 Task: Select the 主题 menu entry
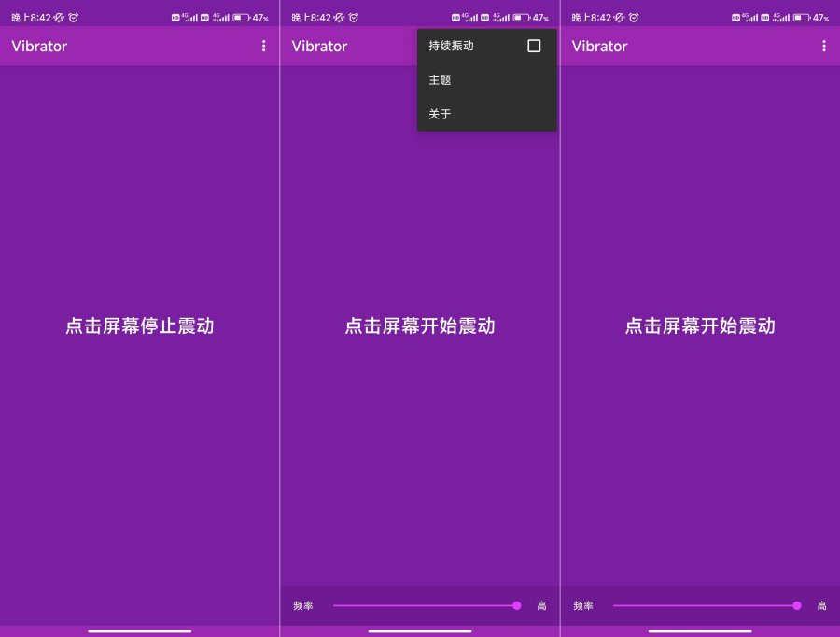(x=486, y=80)
